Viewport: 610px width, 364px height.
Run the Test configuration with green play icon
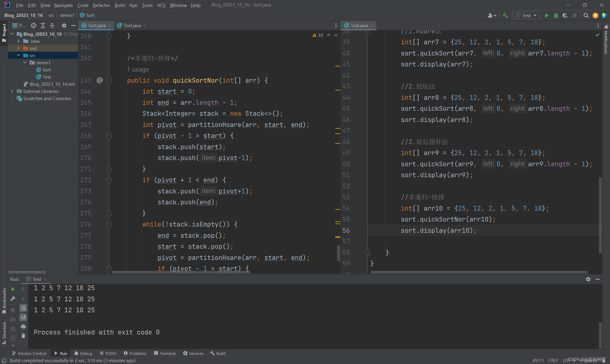click(546, 15)
